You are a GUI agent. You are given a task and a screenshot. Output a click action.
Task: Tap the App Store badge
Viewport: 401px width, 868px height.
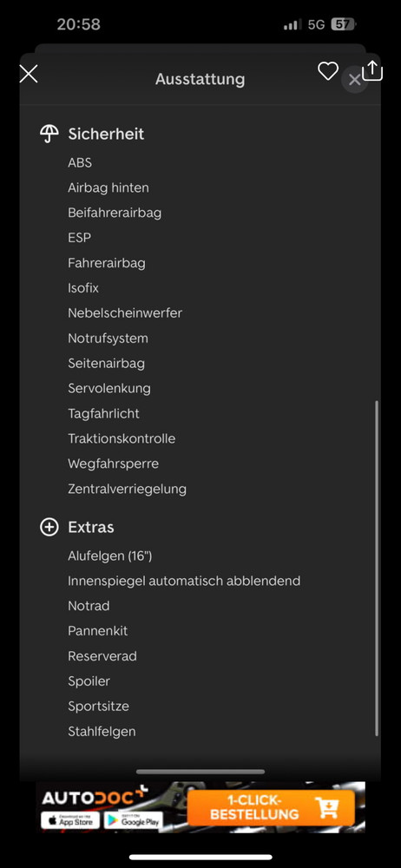pyautogui.click(x=70, y=820)
